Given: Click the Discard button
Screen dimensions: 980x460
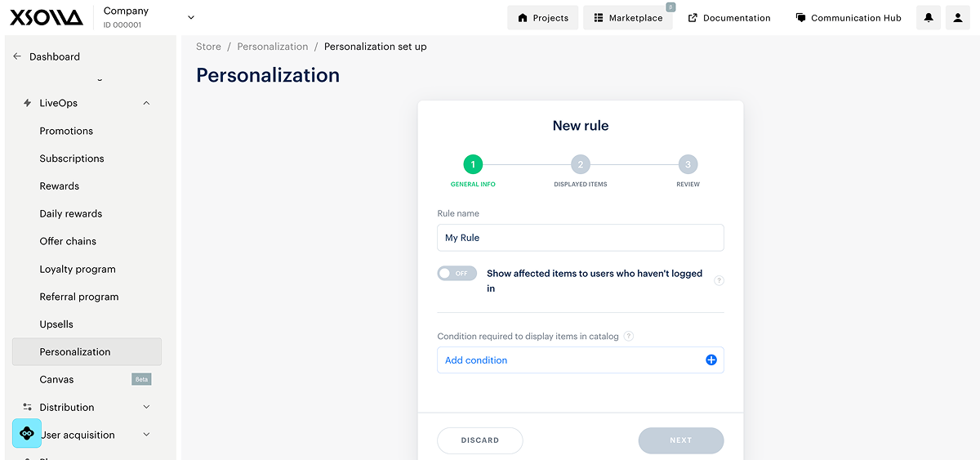Looking at the screenshot, I should pos(480,440).
